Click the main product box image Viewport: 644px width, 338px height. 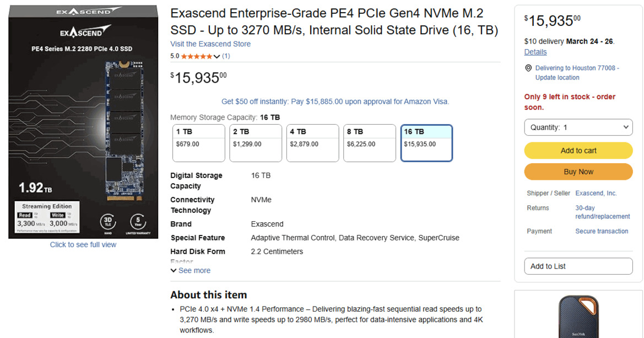(x=83, y=120)
